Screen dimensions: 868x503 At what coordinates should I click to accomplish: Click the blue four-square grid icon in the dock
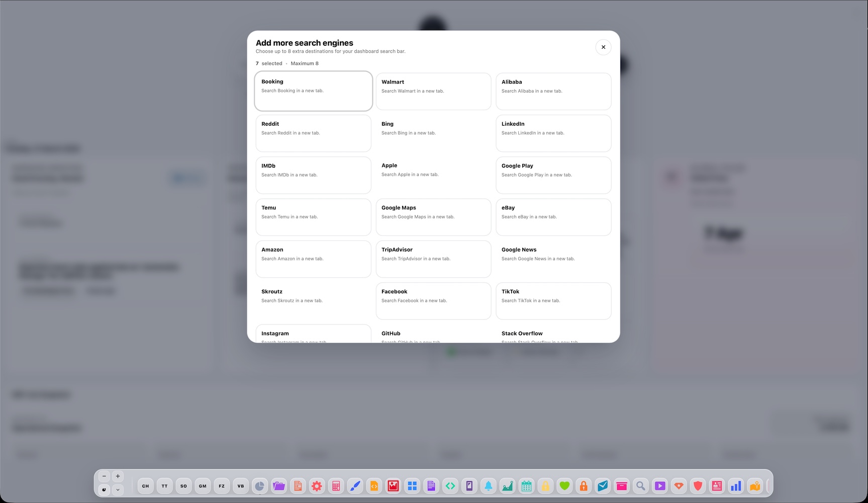[412, 486]
